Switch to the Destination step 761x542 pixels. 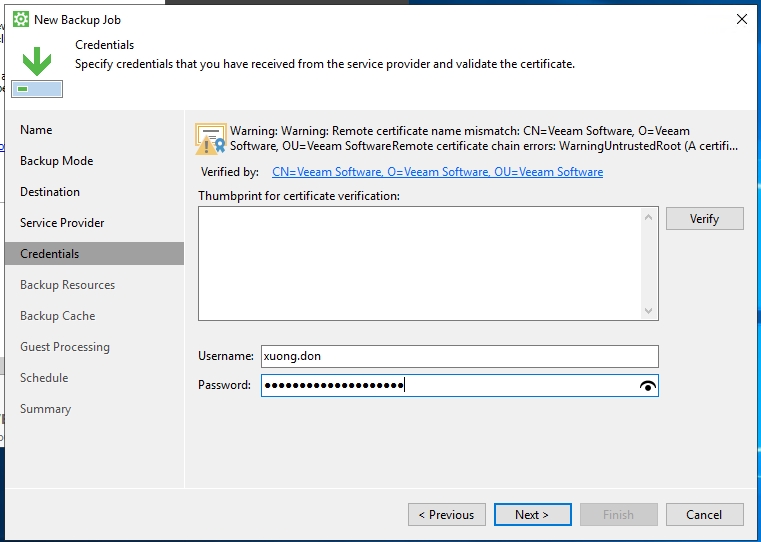point(50,192)
